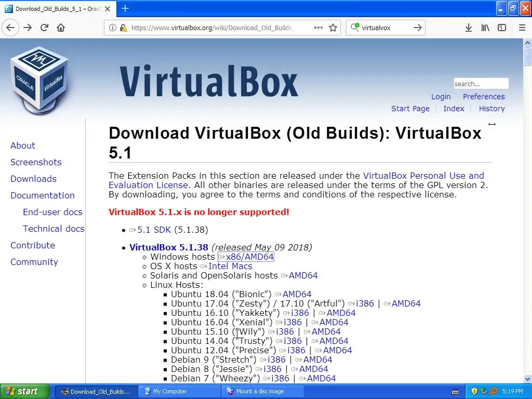Viewport: 532px width, 399px height.
Task: Open the History link
Action: pyautogui.click(x=491, y=109)
